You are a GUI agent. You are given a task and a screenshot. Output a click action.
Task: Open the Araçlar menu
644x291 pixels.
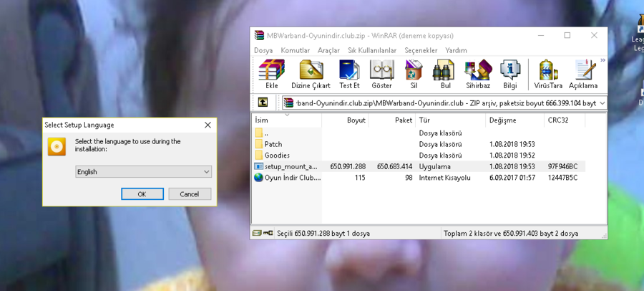click(328, 50)
